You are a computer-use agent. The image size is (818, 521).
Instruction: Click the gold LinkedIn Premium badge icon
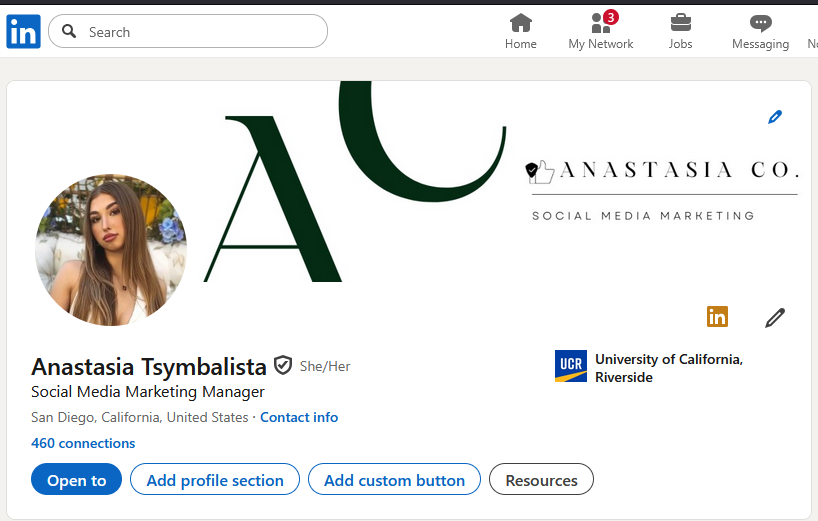pyautogui.click(x=717, y=317)
